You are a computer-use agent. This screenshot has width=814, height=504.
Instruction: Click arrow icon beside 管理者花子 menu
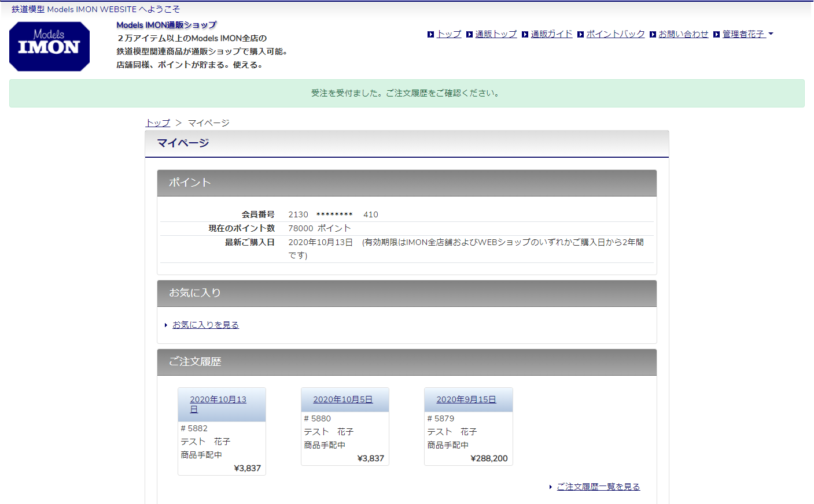pyautogui.click(x=716, y=35)
